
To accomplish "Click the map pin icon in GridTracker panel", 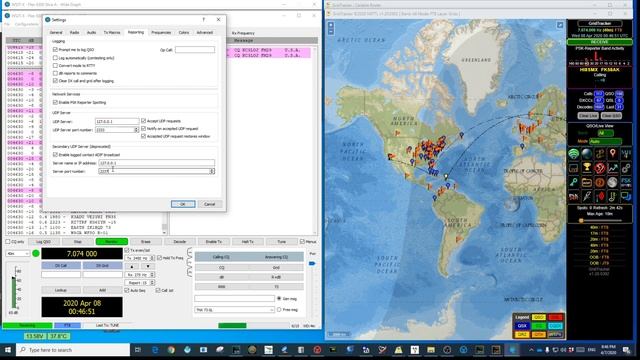I will (x=612, y=154).
